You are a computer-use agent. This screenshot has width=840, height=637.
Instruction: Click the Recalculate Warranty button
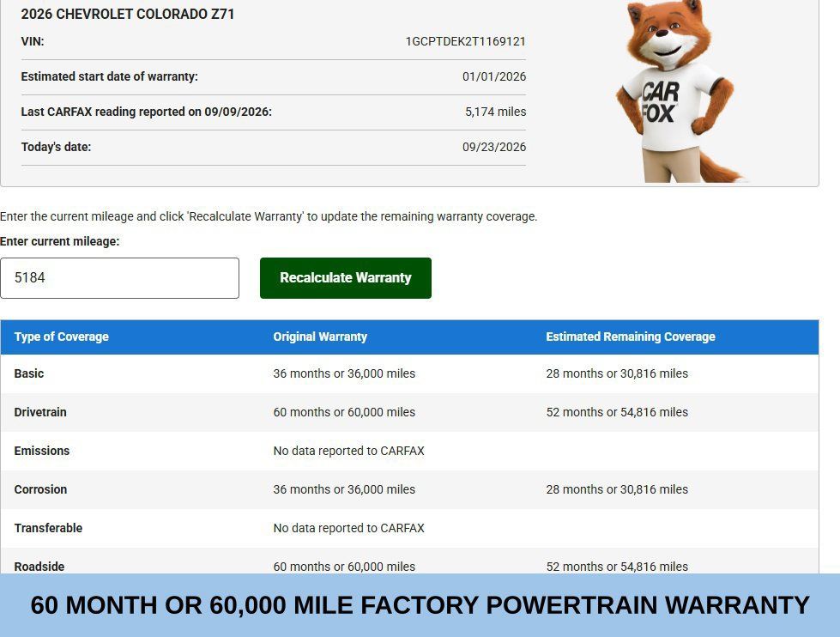346,278
